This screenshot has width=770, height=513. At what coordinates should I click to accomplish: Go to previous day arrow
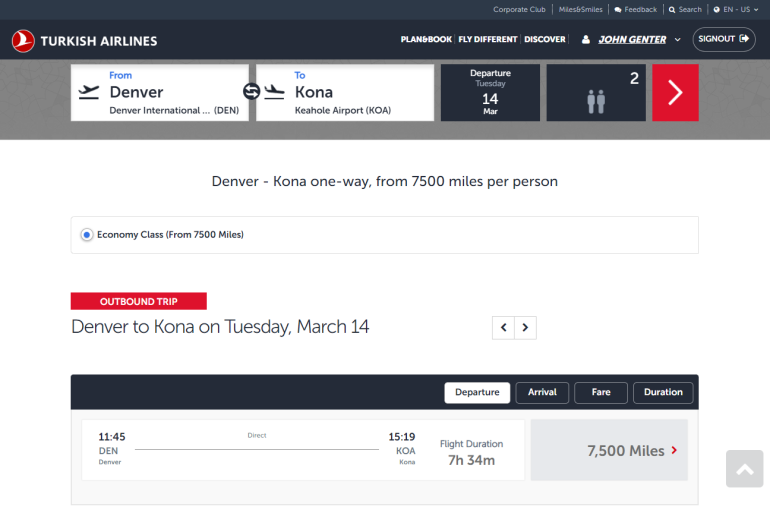click(x=503, y=327)
